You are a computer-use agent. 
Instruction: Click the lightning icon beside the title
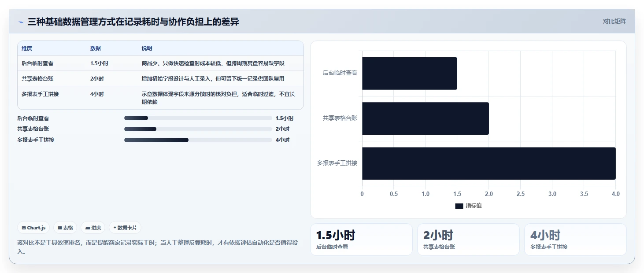pos(21,22)
